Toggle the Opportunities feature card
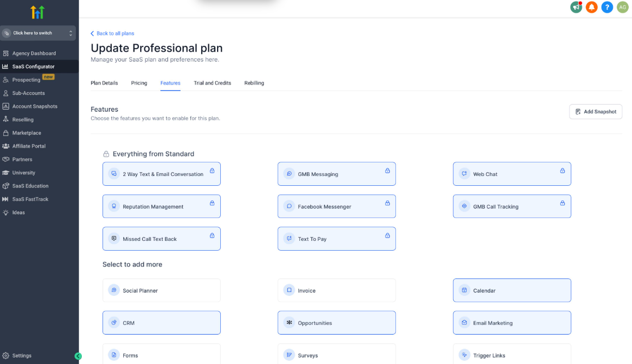Image resolution: width=632 pixels, height=364 pixels. click(x=336, y=323)
